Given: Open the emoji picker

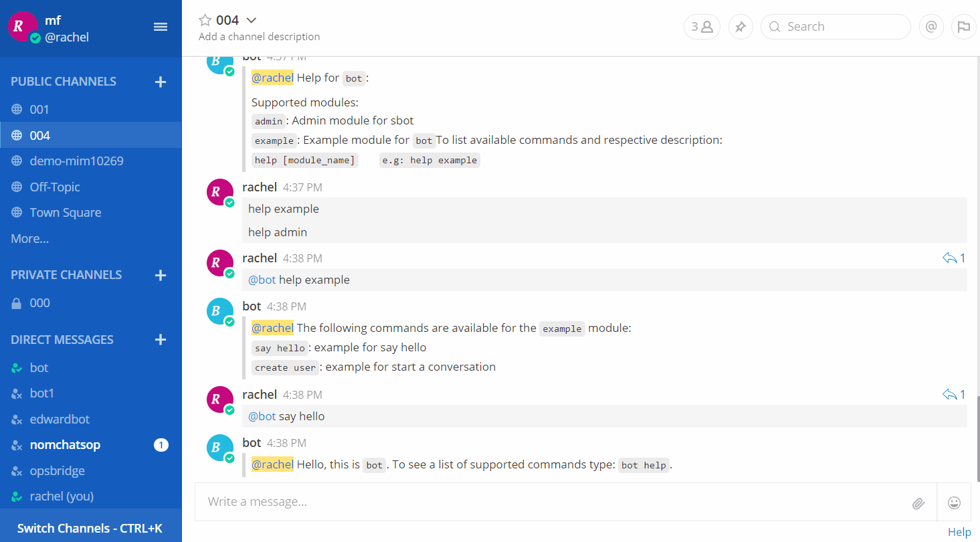Looking at the screenshot, I should coord(955,503).
